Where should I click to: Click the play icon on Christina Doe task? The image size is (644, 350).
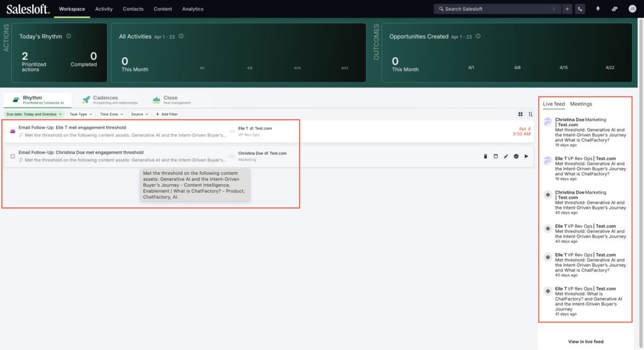click(x=526, y=156)
